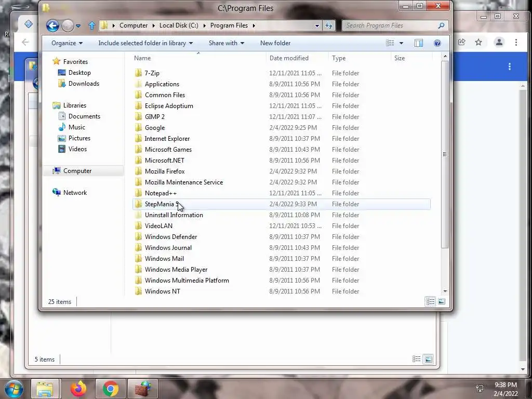The height and width of the screenshot is (399, 532).
Task: Open address bar history dropdown arrow
Action: (x=317, y=25)
